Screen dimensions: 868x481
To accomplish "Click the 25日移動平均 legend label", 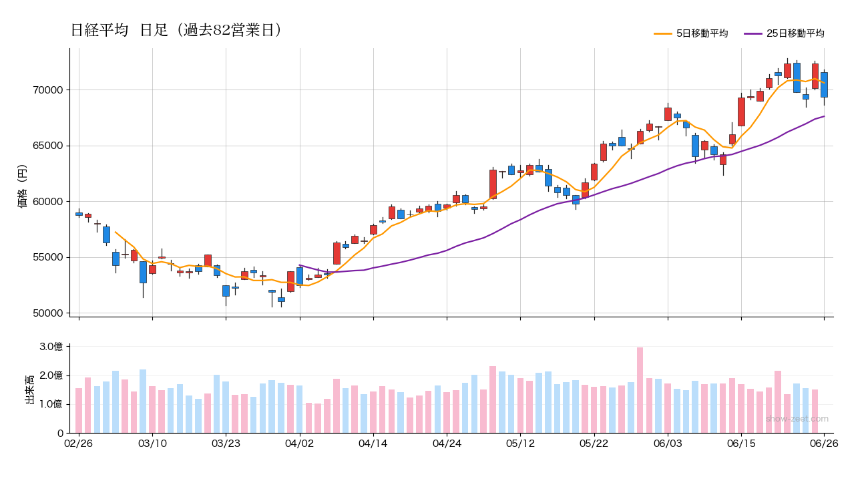I will tap(795, 33).
